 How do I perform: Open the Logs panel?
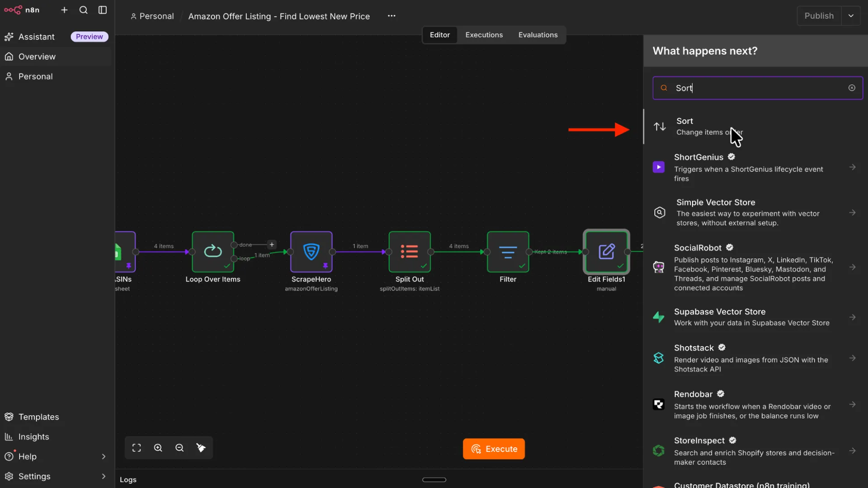click(128, 480)
